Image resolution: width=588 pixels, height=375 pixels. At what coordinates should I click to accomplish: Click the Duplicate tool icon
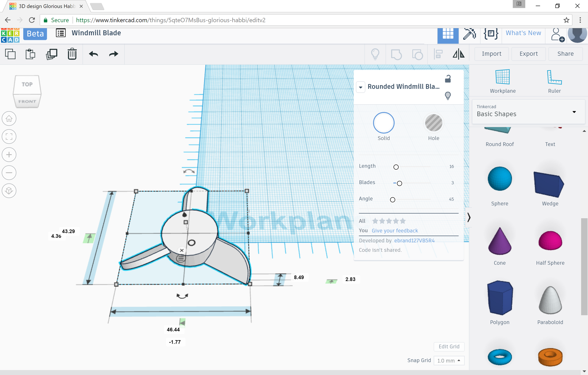click(51, 54)
